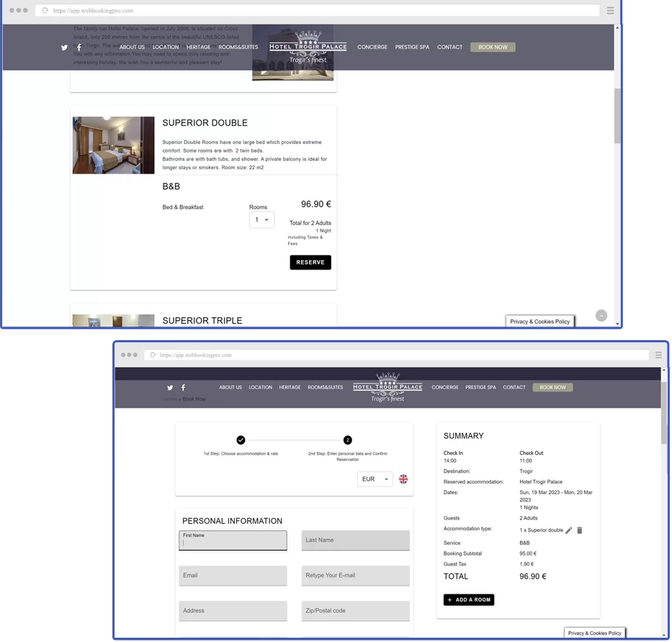This screenshot has width=672, height=642.
Task: Open Twitter icon on the Personal Information page
Action: [x=170, y=388]
